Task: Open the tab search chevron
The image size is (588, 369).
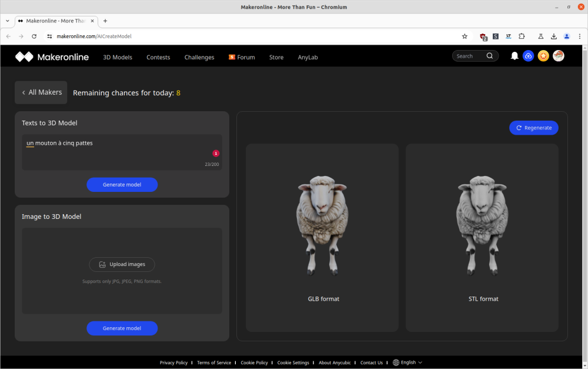Action: click(x=8, y=21)
